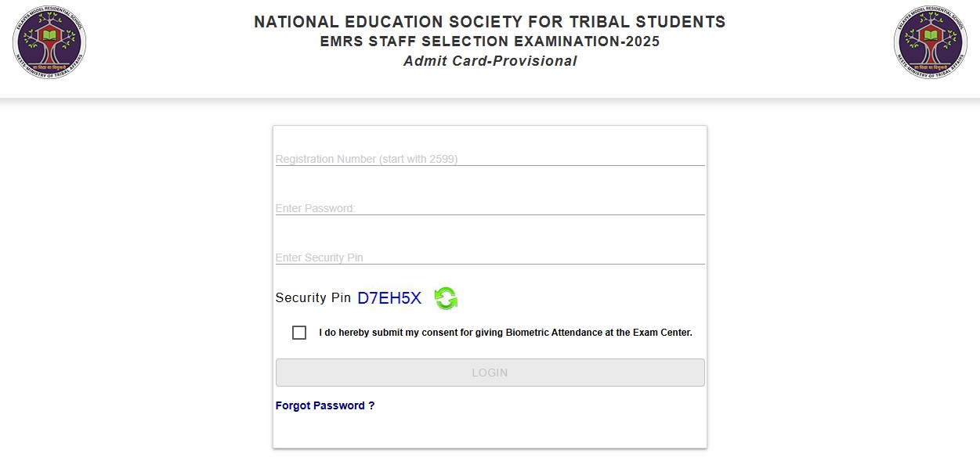
Task: Click the NESTS emblem in the top right corner
Action: point(930,43)
